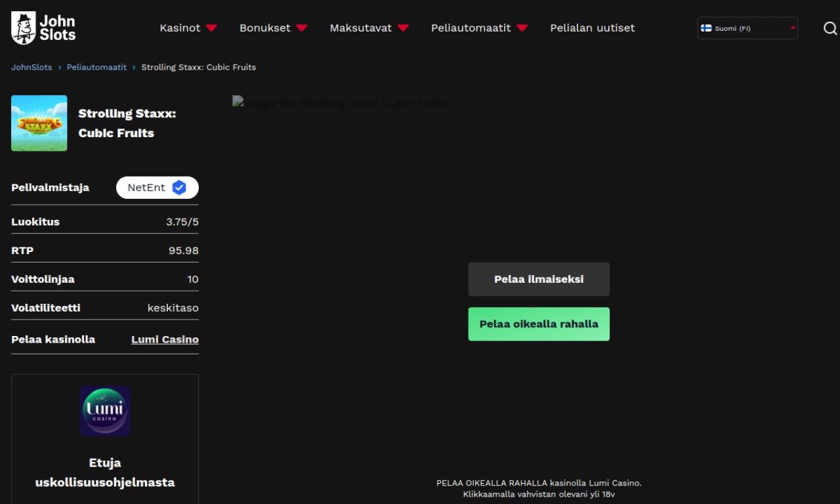Click the Finnish flag icon
840x504 pixels.
pyautogui.click(x=706, y=28)
